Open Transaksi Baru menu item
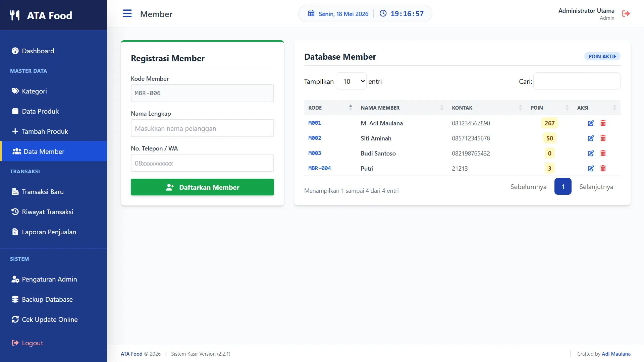The image size is (644, 362). point(54,192)
